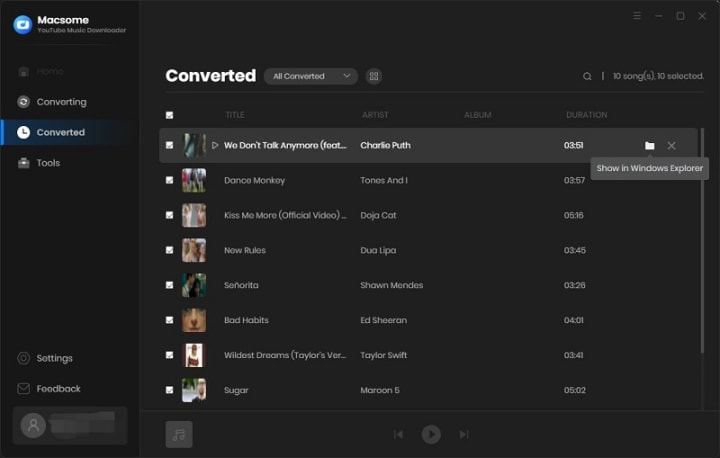Click artist name Tones And I

383,181
